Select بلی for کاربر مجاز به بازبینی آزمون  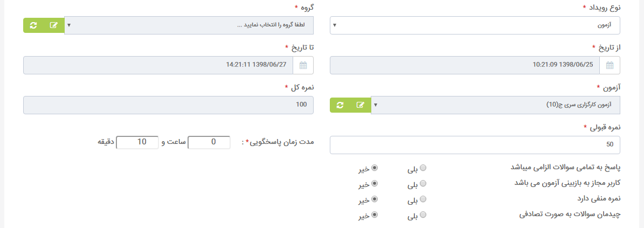pos(423,184)
